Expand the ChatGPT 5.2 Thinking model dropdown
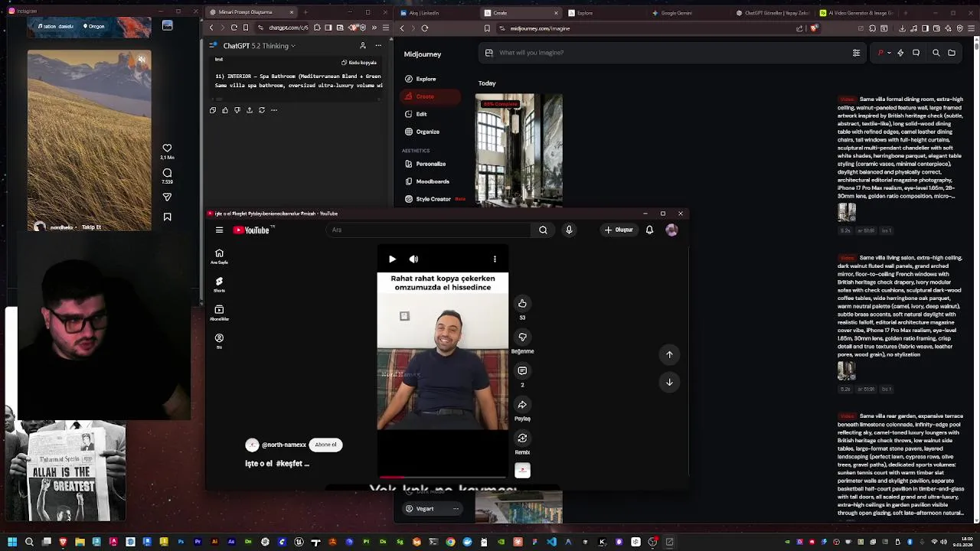Screen dimensions: 980x551 [259, 46]
